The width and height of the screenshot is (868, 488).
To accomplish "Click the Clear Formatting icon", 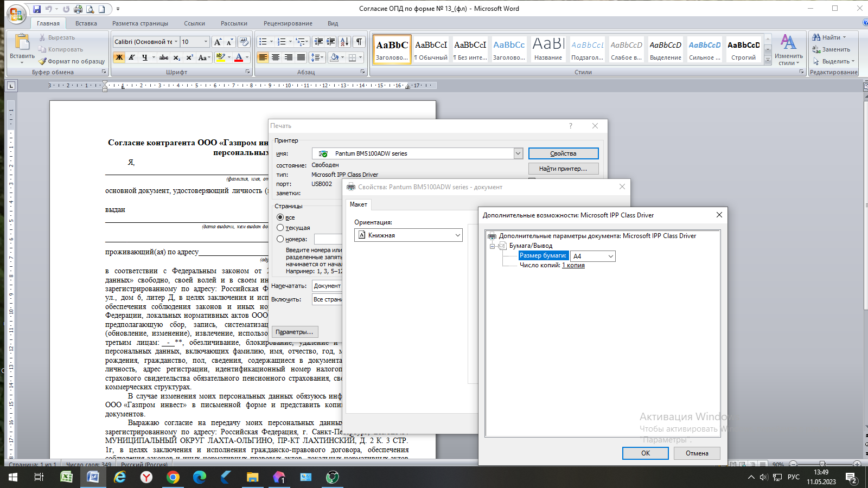I will [x=244, y=42].
